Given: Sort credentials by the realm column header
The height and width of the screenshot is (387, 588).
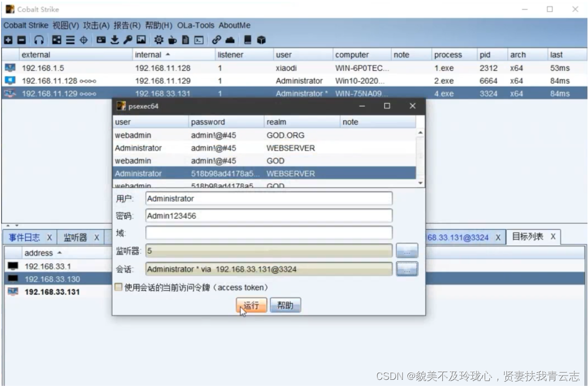Looking at the screenshot, I should (302, 122).
